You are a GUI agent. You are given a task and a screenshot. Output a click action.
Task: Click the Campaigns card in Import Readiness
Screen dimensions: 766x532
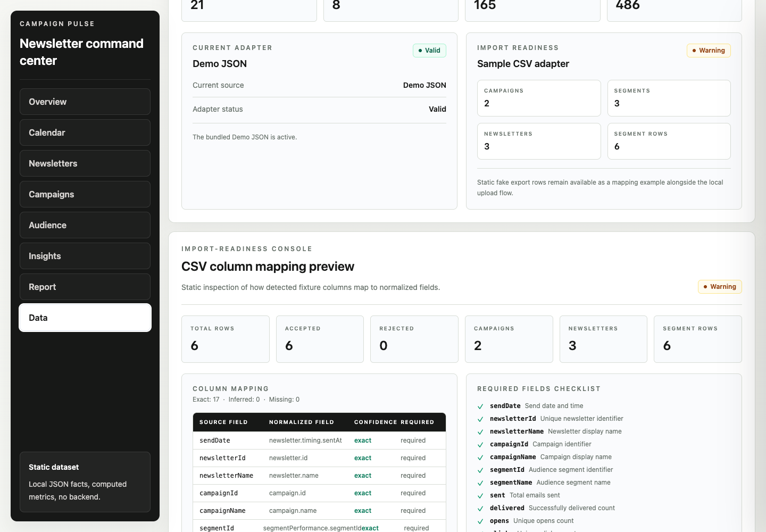click(x=539, y=98)
